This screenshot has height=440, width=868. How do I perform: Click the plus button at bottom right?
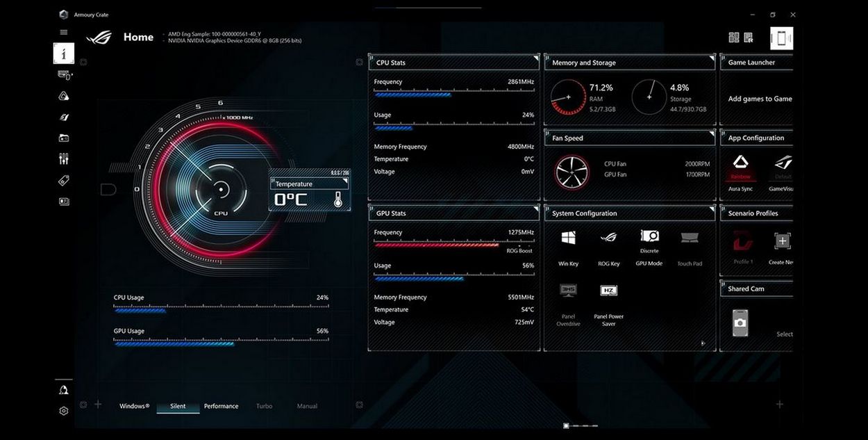coord(780,405)
